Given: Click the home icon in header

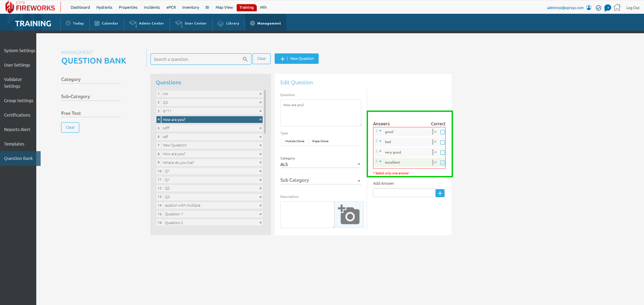Looking at the screenshot, I should click(617, 7).
